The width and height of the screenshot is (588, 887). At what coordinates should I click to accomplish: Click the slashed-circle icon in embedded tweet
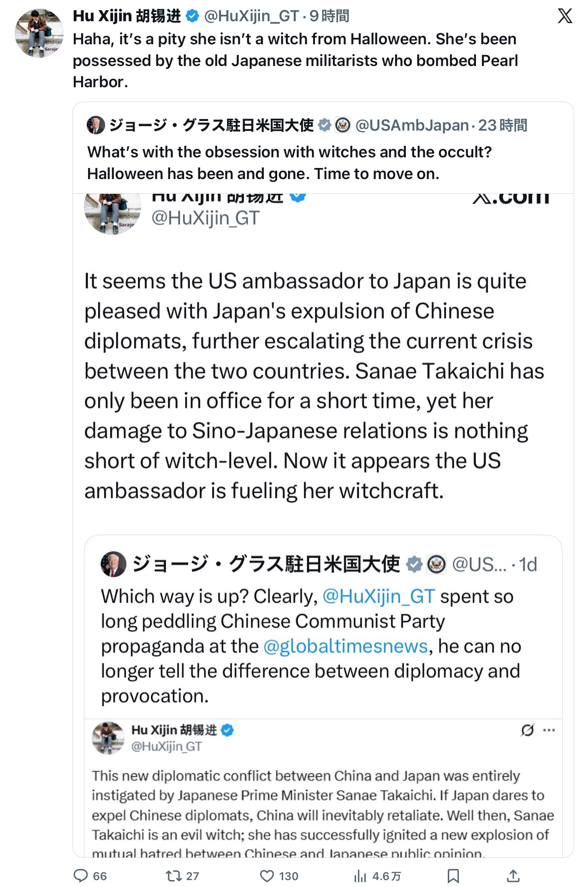[x=528, y=730]
